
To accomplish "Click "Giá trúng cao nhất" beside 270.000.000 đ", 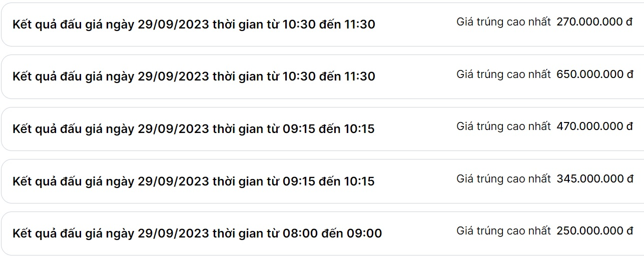I will 503,22.
